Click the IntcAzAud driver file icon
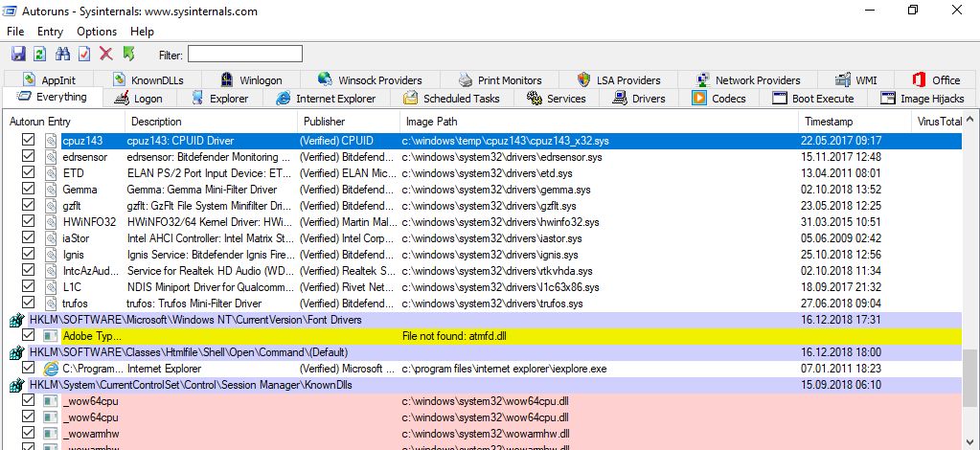Screen dimensions: 980x450 pos(51,271)
